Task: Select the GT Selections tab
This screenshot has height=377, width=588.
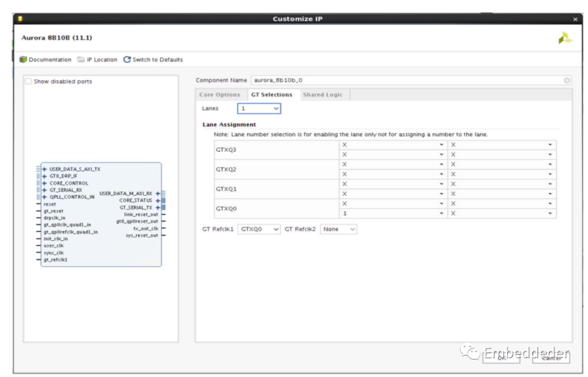Action: [272, 95]
